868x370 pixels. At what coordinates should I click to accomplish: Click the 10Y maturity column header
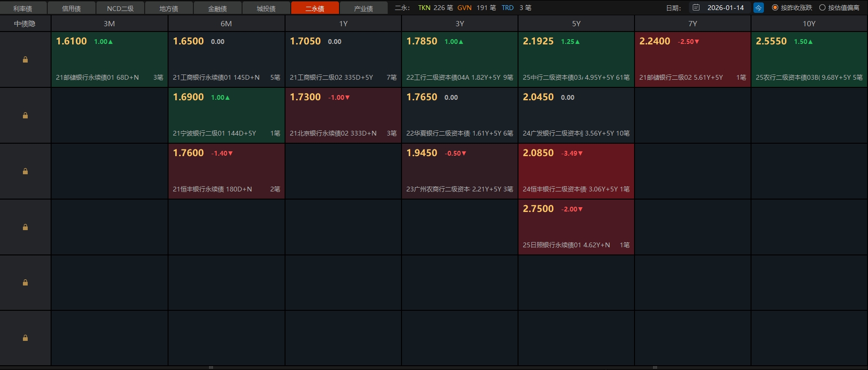(x=809, y=24)
